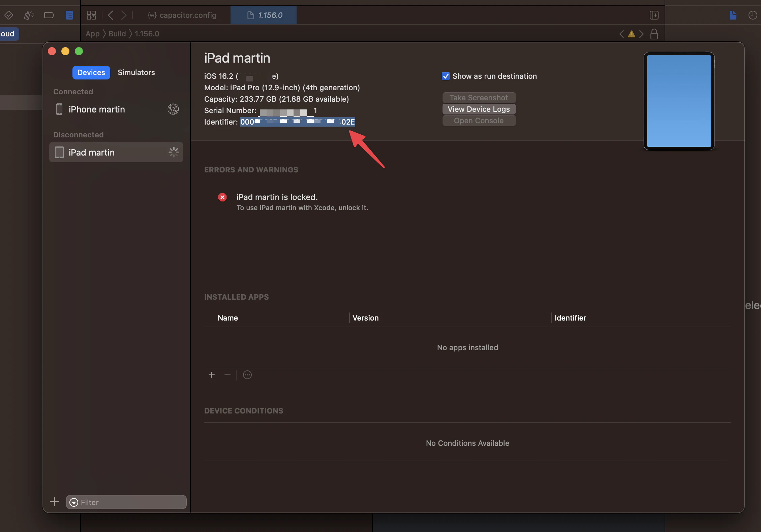Toggle Show as run destination checkbox
This screenshot has width=761, height=532.
click(445, 76)
